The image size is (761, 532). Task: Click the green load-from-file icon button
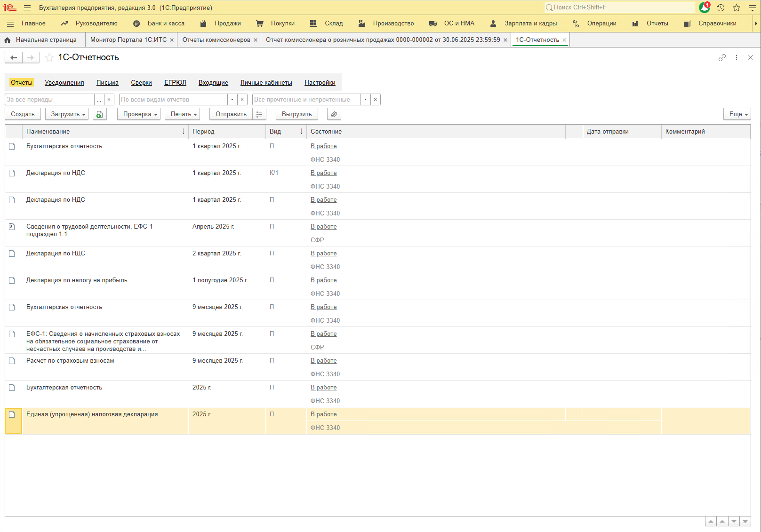coord(99,114)
